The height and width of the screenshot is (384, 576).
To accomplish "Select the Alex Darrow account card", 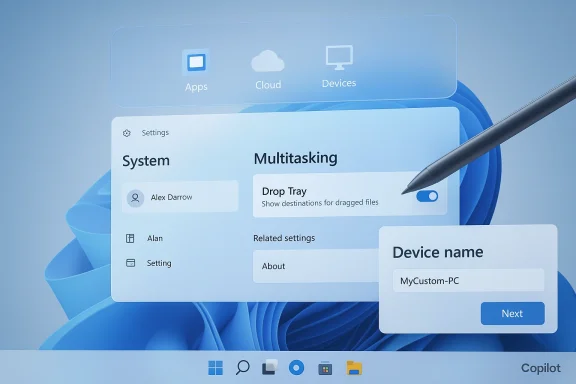I will pos(180,196).
